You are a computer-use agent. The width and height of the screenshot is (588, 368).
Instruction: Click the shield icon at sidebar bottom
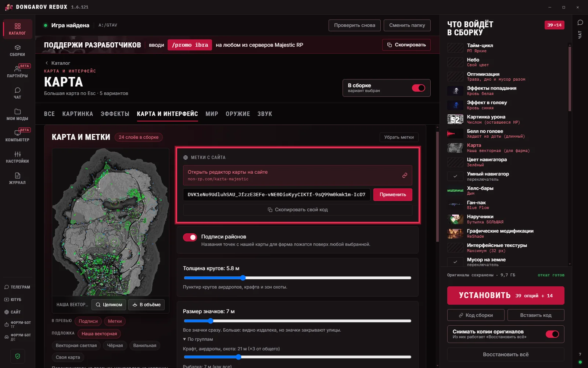18,356
